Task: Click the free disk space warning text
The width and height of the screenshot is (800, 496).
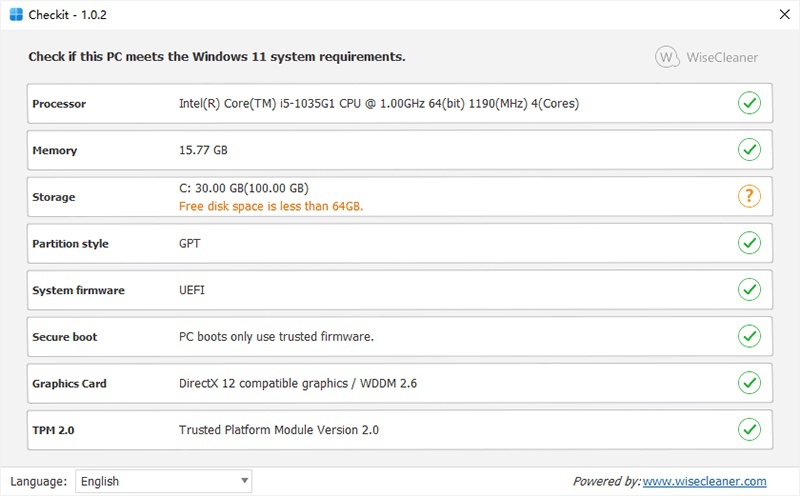Action: (x=270, y=206)
